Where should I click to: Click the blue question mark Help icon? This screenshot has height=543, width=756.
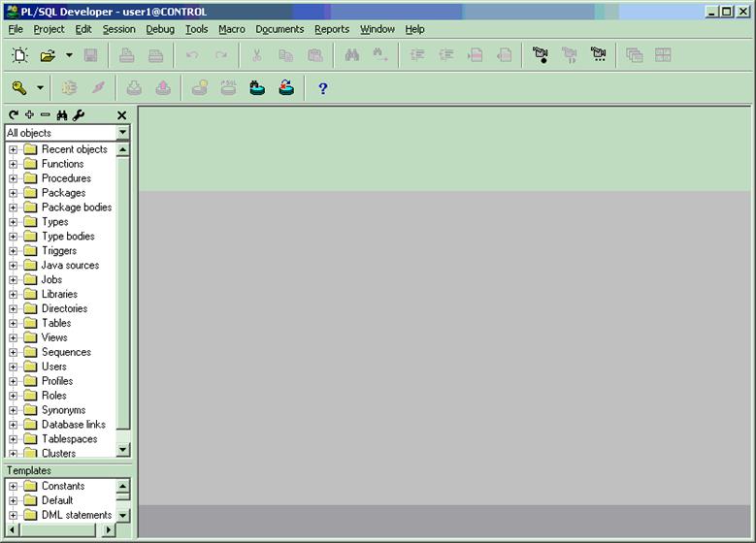pyautogui.click(x=323, y=88)
